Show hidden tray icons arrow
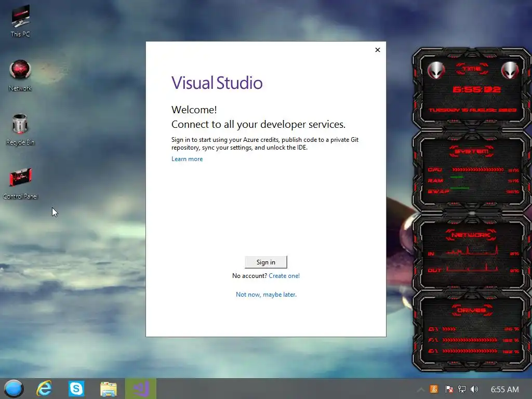 420,390
